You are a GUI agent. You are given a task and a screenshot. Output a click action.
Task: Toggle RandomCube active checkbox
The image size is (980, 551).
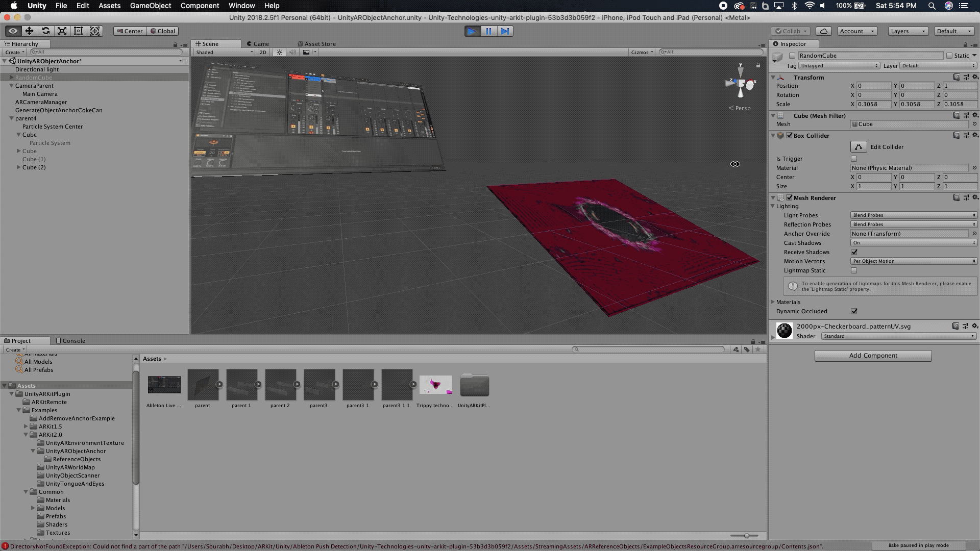coord(792,56)
